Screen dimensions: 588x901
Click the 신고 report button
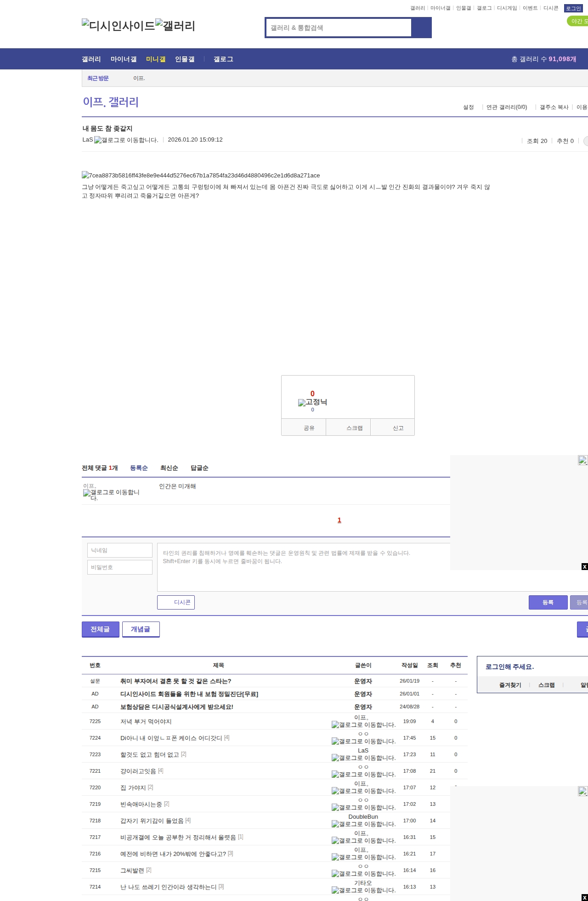[x=398, y=428]
